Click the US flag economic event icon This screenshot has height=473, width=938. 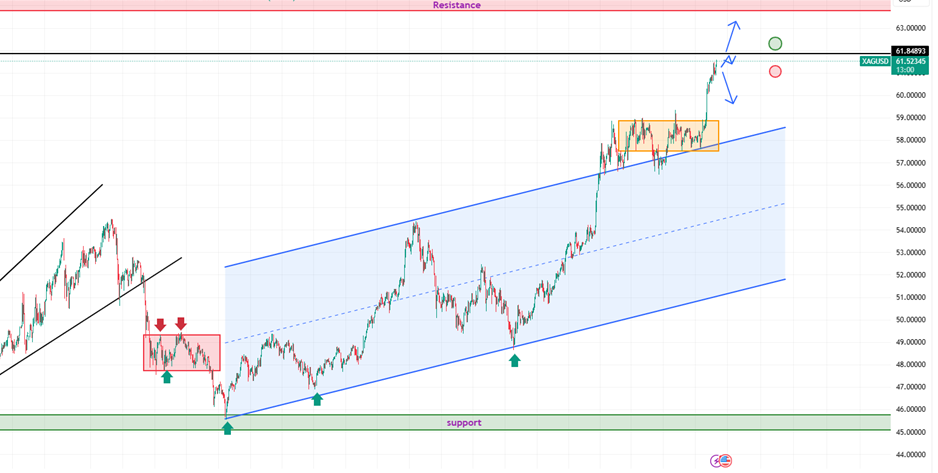pyautogui.click(x=726, y=461)
